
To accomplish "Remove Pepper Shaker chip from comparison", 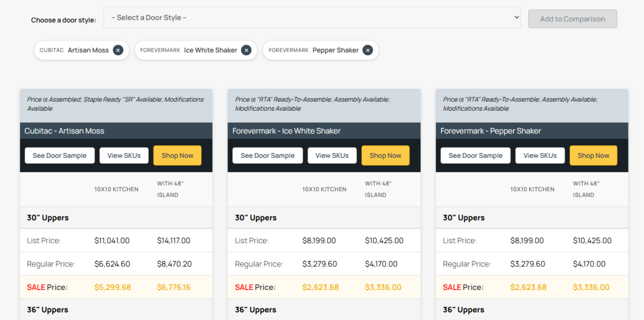I will point(368,50).
